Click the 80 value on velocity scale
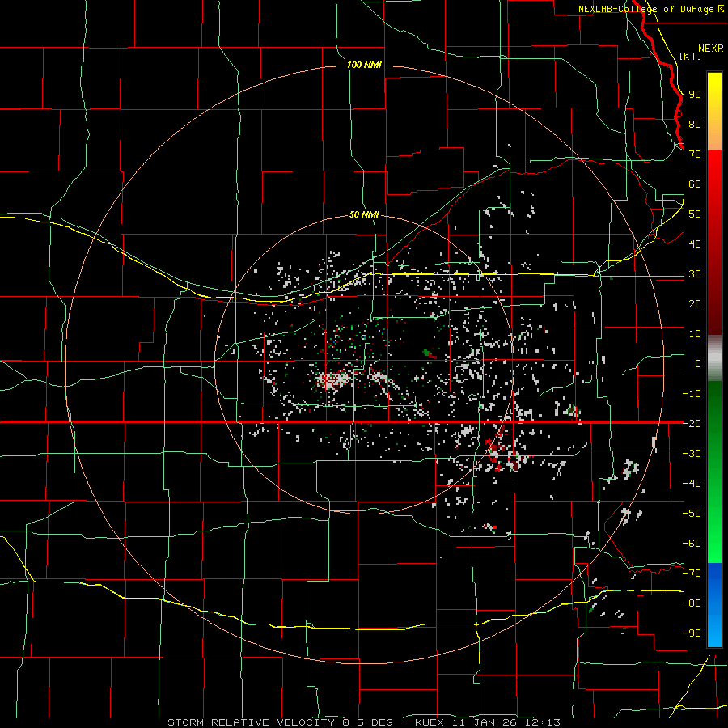 [x=695, y=124]
